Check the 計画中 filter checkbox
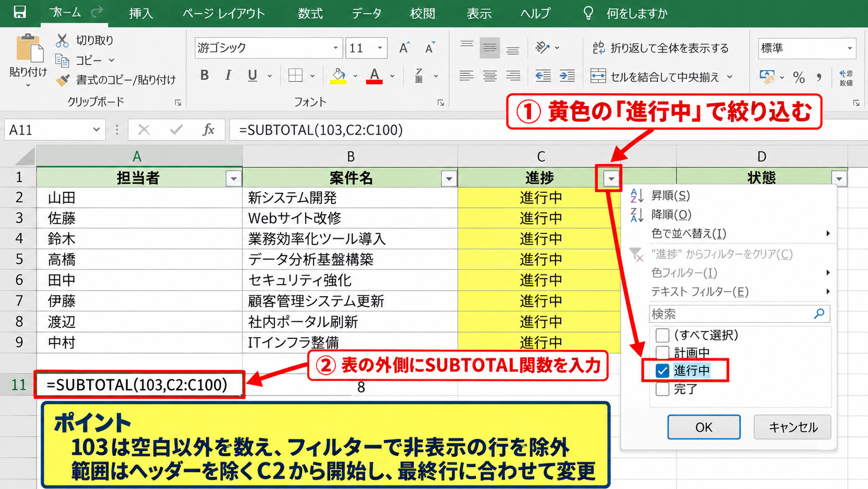The width and height of the screenshot is (868, 489). point(662,353)
